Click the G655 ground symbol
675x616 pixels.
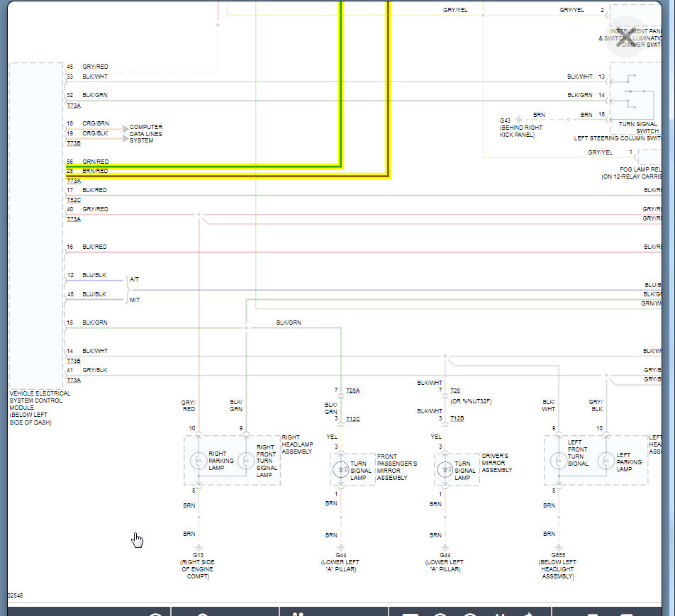pos(559,547)
